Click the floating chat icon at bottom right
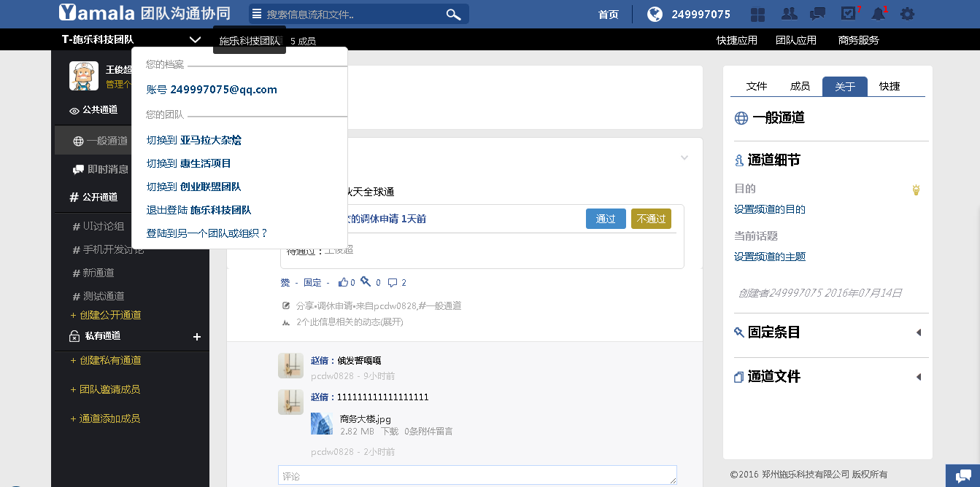The image size is (980, 487). [962, 475]
